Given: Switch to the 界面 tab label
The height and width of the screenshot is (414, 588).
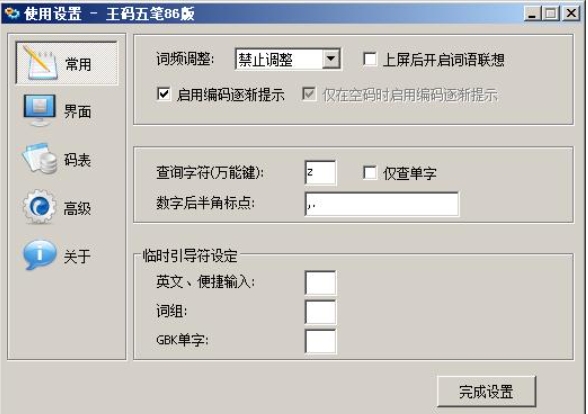Looking at the screenshot, I should [77, 111].
